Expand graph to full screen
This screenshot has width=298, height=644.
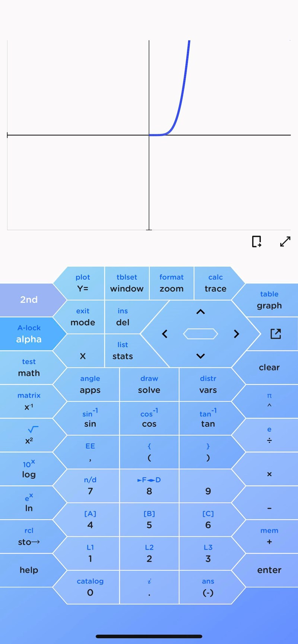[x=285, y=242]
